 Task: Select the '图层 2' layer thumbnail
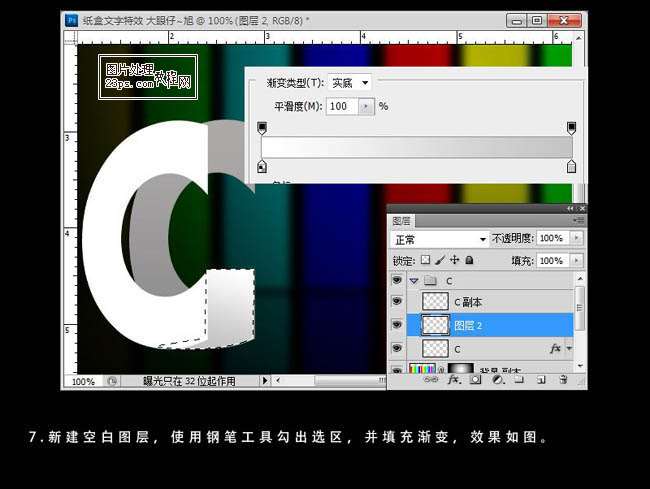tap(435, 325)
